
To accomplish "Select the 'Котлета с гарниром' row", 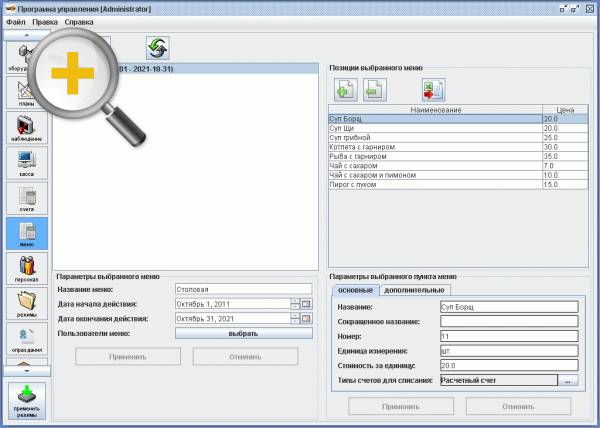I will click(435, 147).
